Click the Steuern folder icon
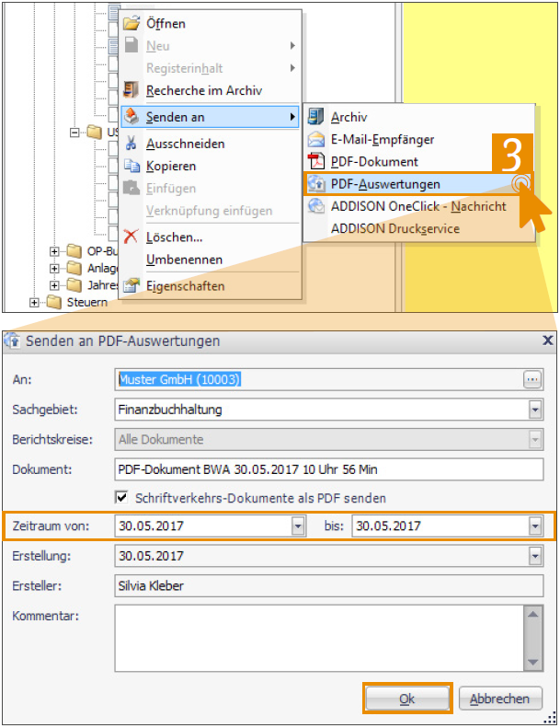This screenshot has height=728, width=560. (x=54, y=302)
